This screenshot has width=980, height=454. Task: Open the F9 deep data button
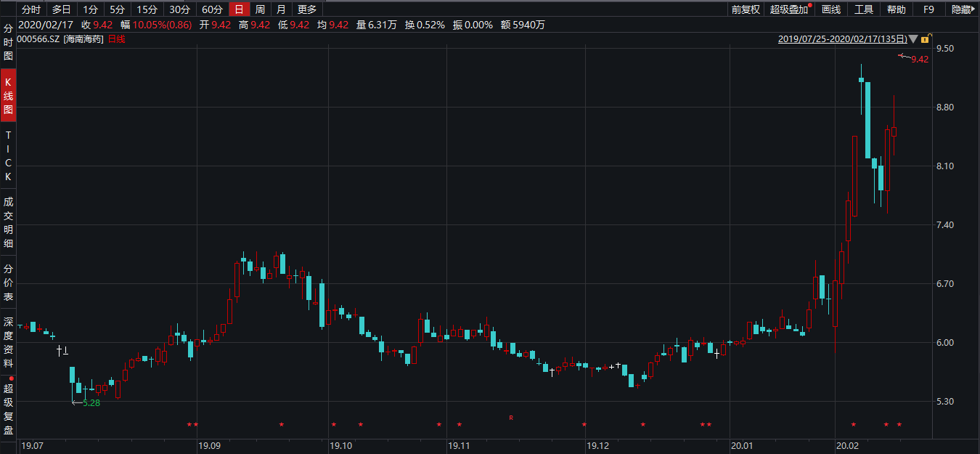pos(928,9)
